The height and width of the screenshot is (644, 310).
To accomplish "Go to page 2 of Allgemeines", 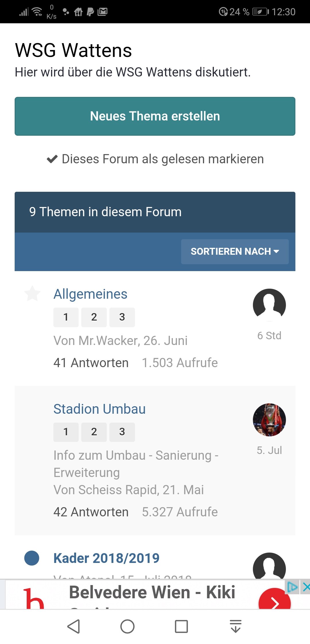I will (94, 317).
